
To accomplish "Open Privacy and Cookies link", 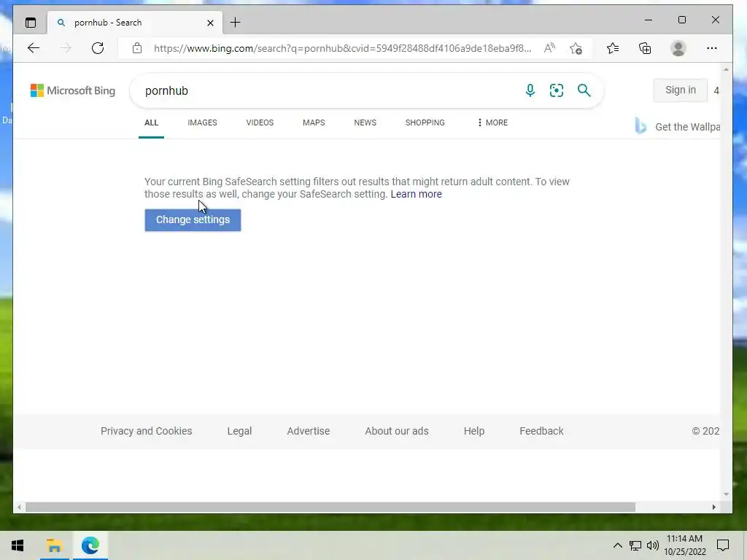I will (x=146, y=431).
